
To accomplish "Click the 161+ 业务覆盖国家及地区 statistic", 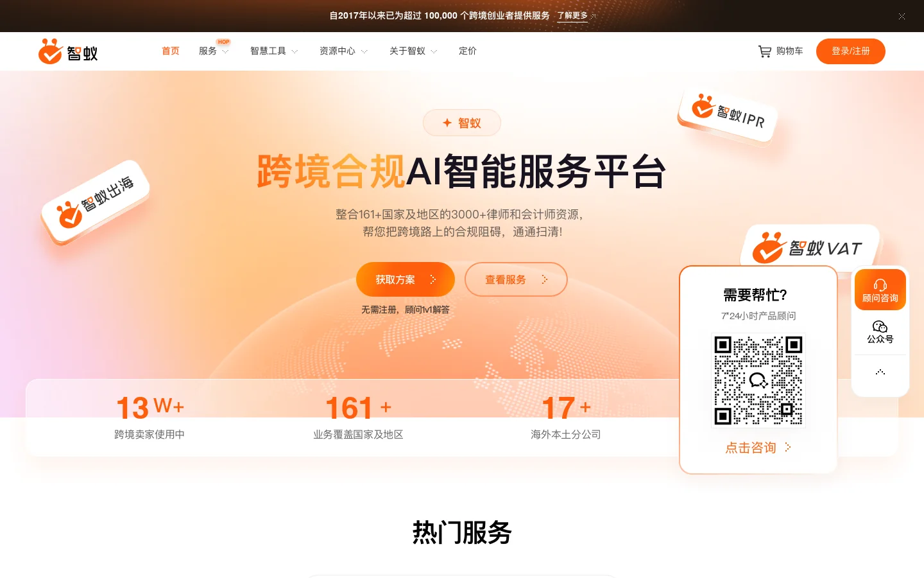I will tap(358, 417).
